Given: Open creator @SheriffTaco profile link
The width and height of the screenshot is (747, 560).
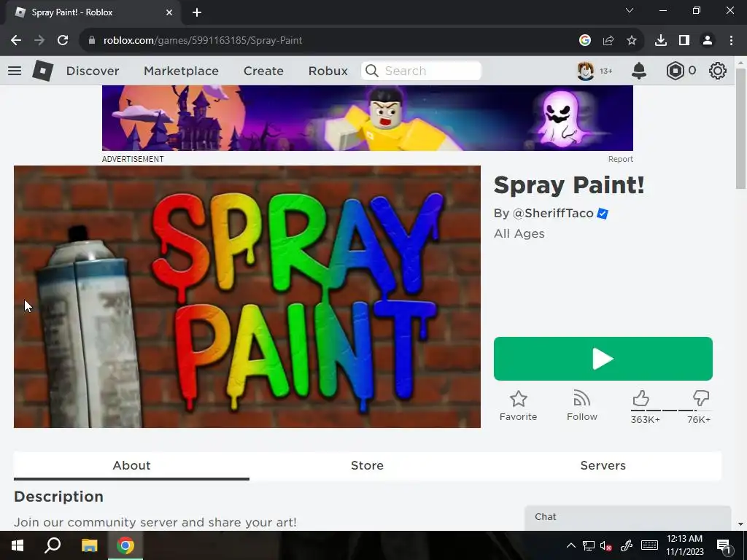Looking at the screenshot, I should pos(553,214).
